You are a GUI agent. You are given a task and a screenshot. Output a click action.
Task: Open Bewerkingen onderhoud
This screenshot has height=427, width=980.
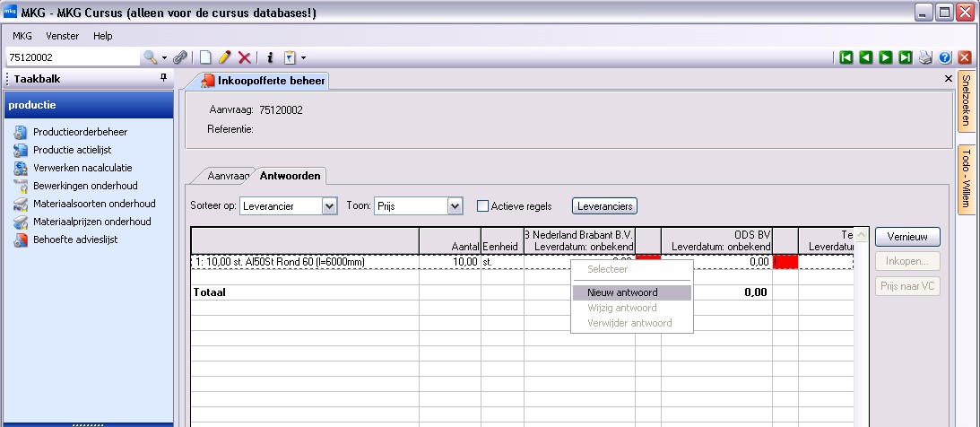(x=85, y=186)
